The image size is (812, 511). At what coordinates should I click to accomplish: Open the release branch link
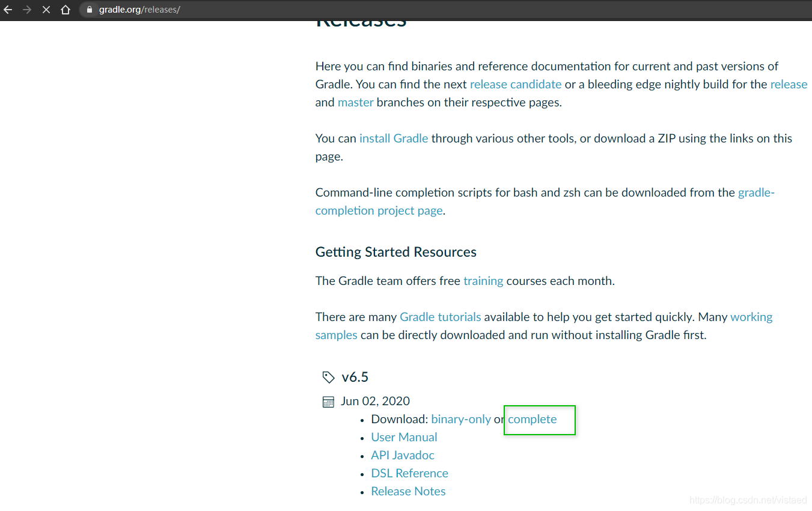[x=789, y=84]
